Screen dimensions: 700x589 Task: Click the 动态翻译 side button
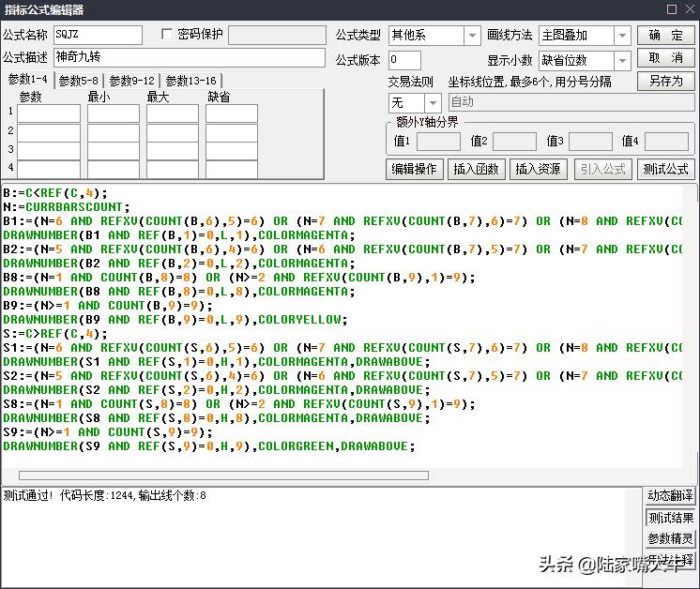point(670,496)
